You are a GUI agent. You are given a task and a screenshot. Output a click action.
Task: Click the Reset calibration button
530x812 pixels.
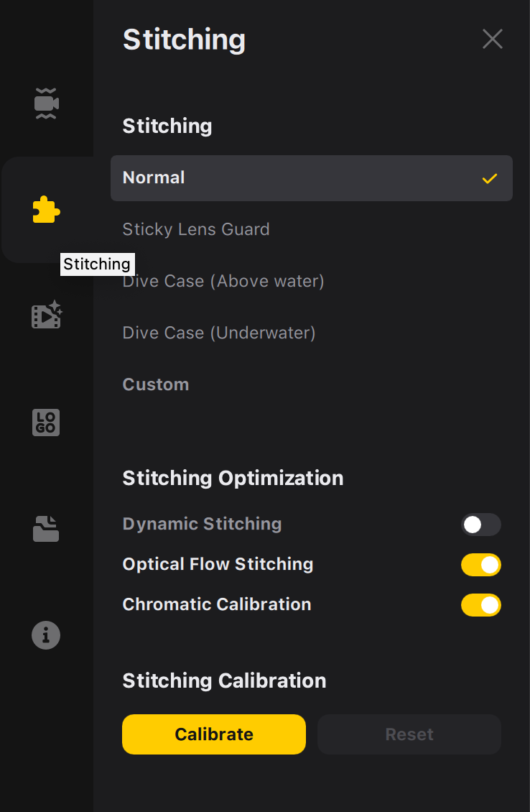tap(409, 734)
